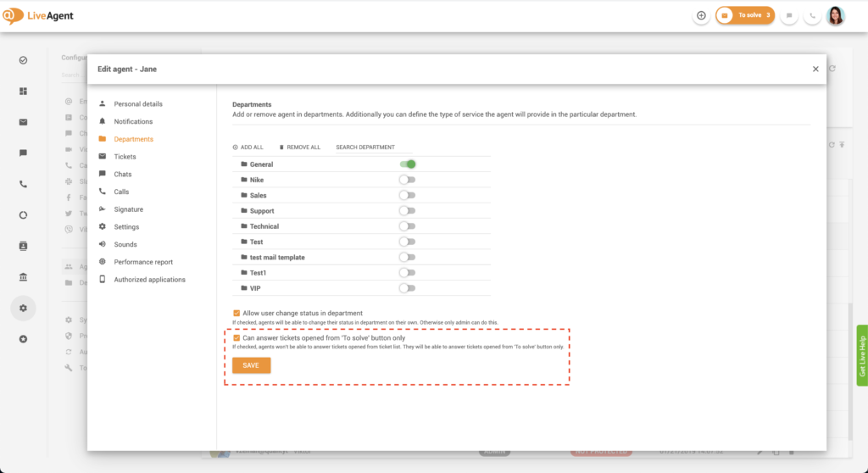The height and width of the screenshot is (473, 868).
Task: Click the LiveAgent logo icon
Action: click(12, 16)
